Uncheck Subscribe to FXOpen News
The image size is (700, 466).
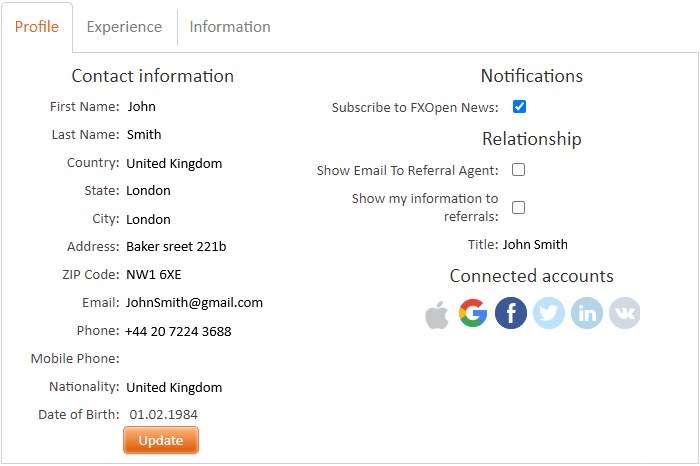(519, 107)
